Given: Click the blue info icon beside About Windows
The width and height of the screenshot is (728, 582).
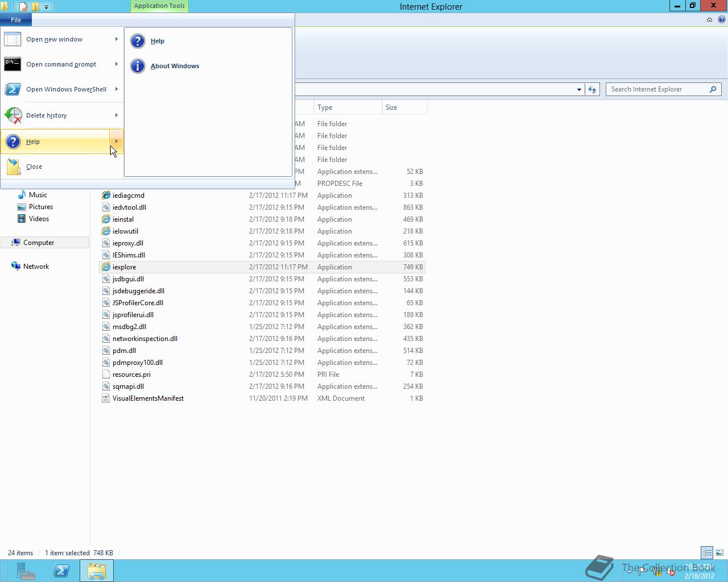Looking at the screenshot, I should [x=138, y=66].
